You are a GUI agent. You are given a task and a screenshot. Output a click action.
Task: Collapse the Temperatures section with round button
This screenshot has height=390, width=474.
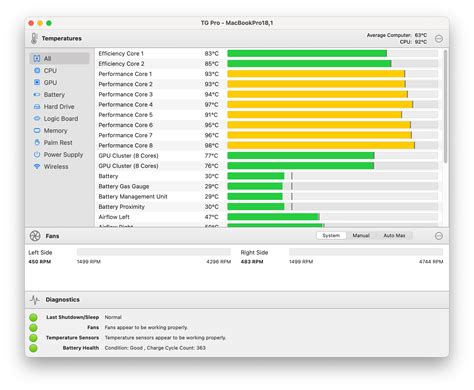tap(439, 39)
